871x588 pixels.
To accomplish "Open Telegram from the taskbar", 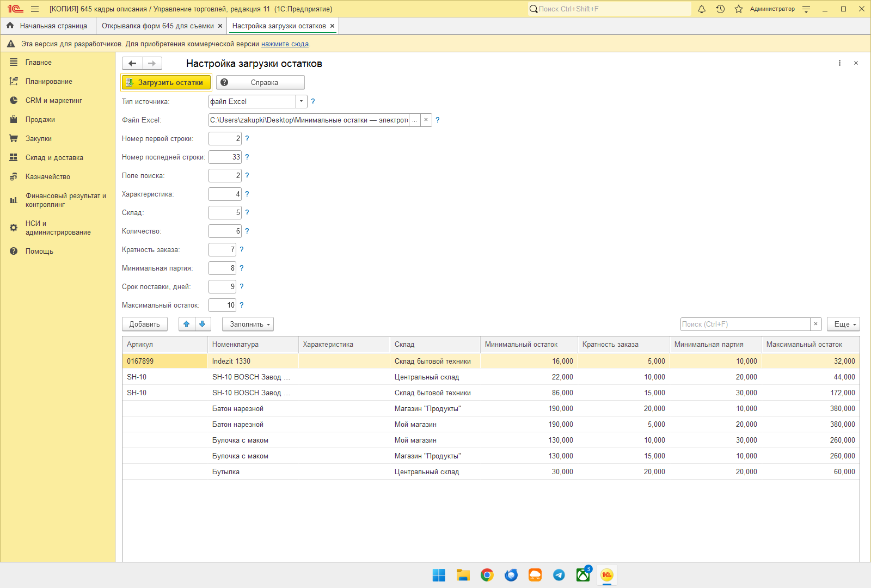I will 559,575.
